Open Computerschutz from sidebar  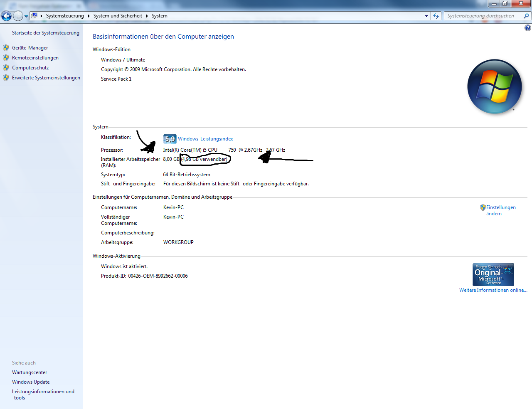coord(30,68)
